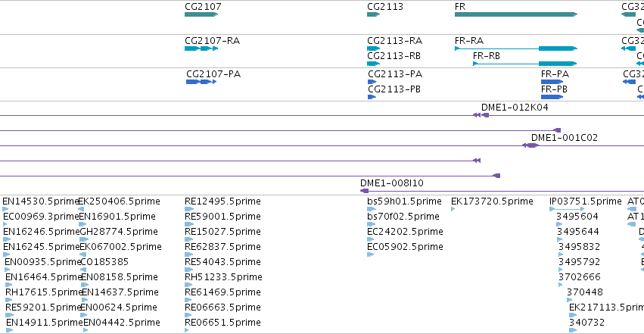Click the CG2107 gene feature
Viewport: 644px width, 334px height.
(x=201, y=14)
